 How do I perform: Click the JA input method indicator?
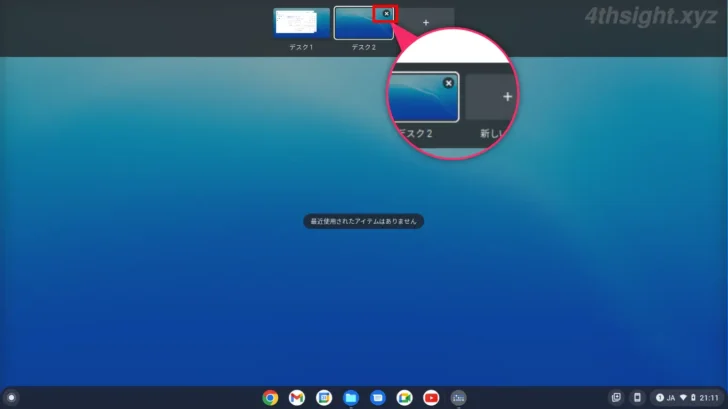[671, 398]
